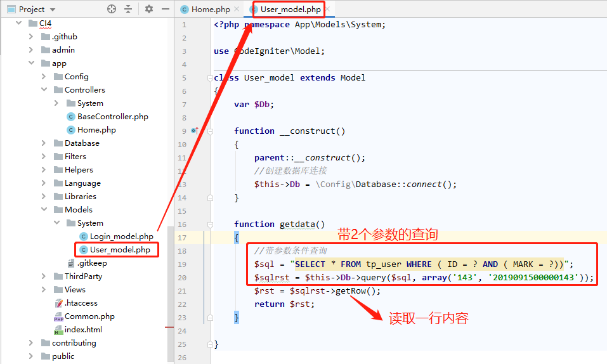The height and width of the screenshot is (364, 607).
Task: Expand the Language folder
Action: pos(44,183)
